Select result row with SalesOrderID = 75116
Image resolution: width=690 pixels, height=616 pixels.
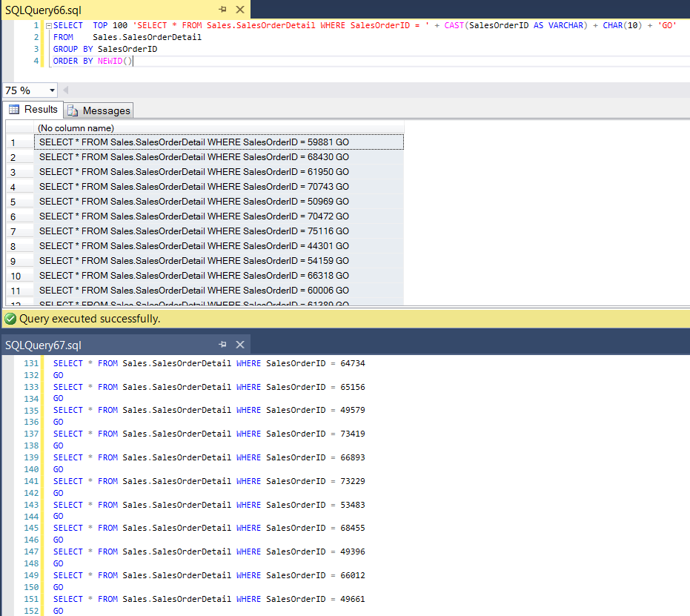pyautogui.click(x=219, y=231)
